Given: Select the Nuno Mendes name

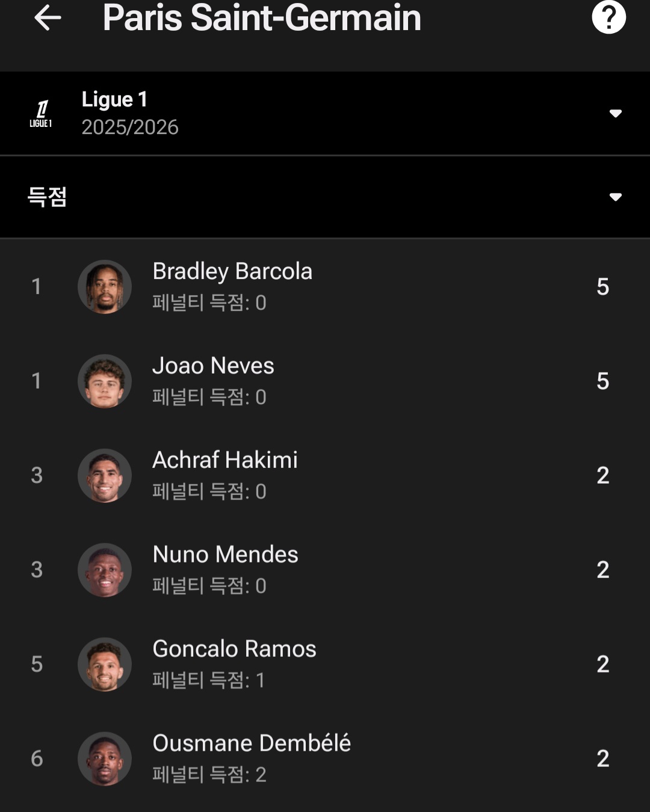Looking at the screenshot, I should (x=225, y=555).
